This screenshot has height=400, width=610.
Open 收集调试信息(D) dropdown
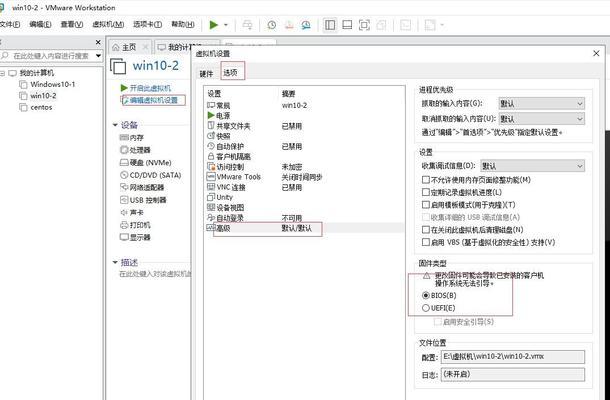[532, 166]
